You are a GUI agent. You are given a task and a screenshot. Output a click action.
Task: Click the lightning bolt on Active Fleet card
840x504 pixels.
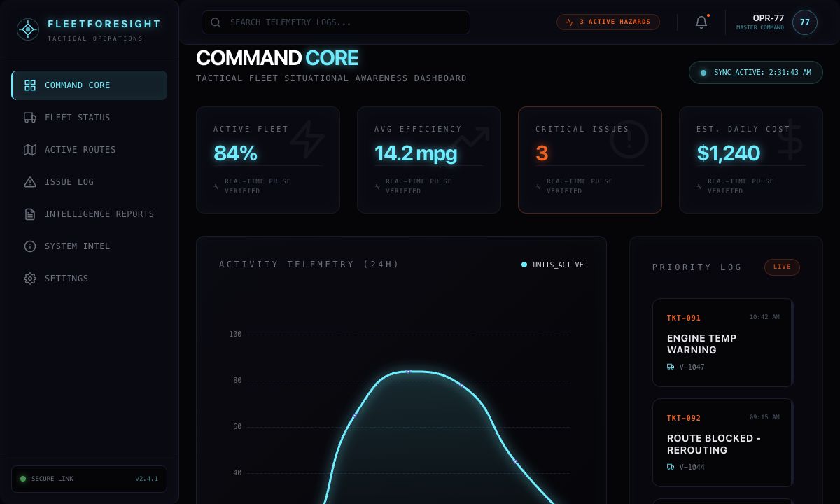pos(307,139)
